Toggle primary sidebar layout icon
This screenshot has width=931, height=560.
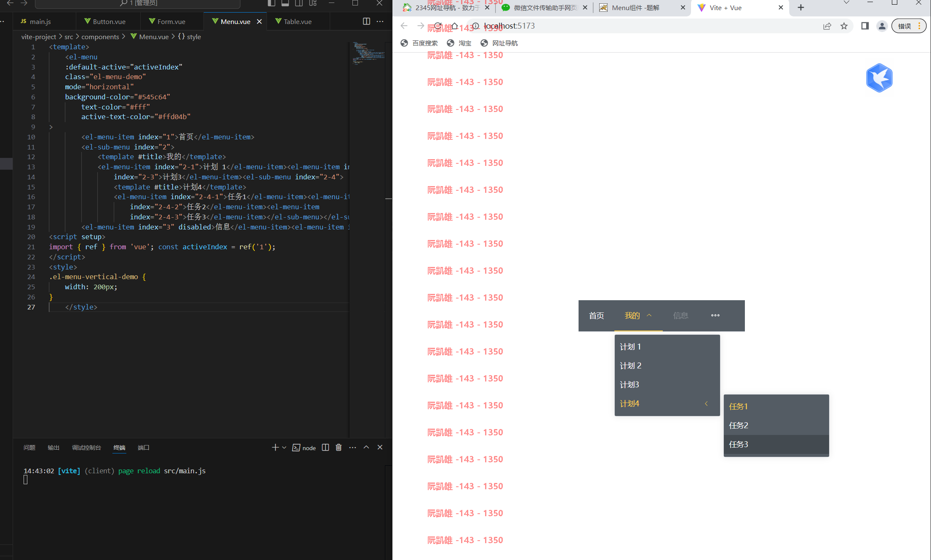pos(272,3)
